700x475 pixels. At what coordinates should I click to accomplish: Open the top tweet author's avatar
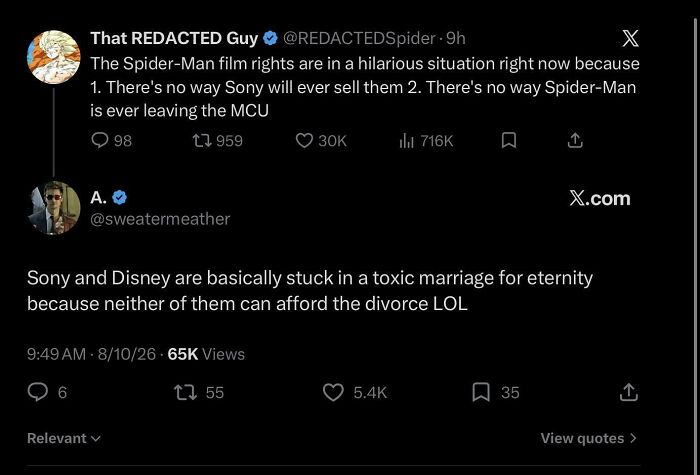click(54, 57)
